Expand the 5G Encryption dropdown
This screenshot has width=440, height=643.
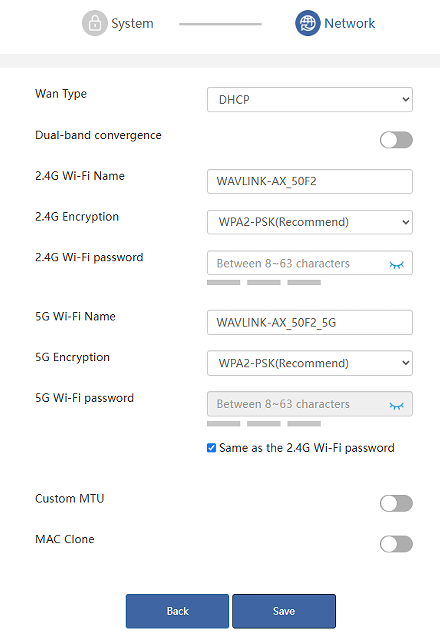tap(310, 363)
